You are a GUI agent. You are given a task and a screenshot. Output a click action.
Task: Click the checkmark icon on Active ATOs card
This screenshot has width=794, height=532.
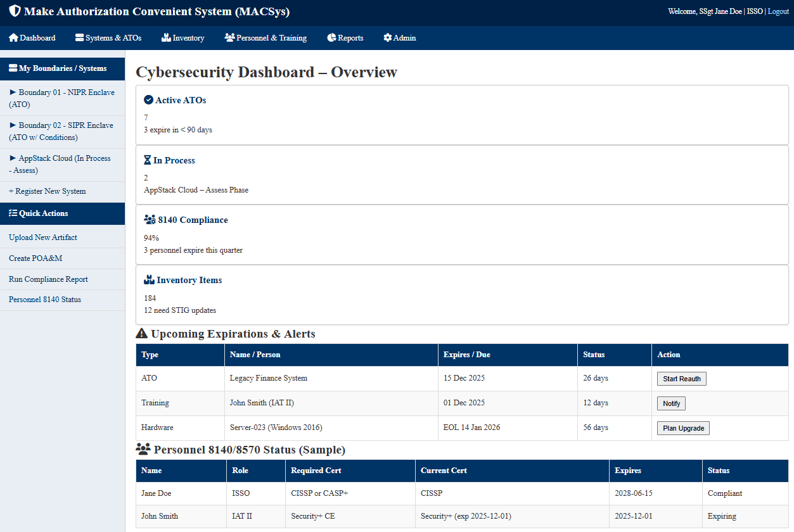click(148, 99)
